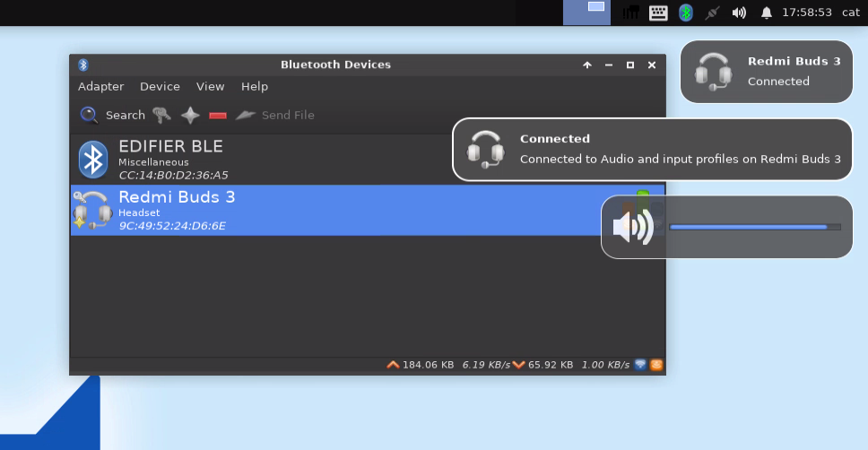Screen dimensions: 868x450
Task: Click the 65.92 KB downloaded value
Action: point(551,365)
